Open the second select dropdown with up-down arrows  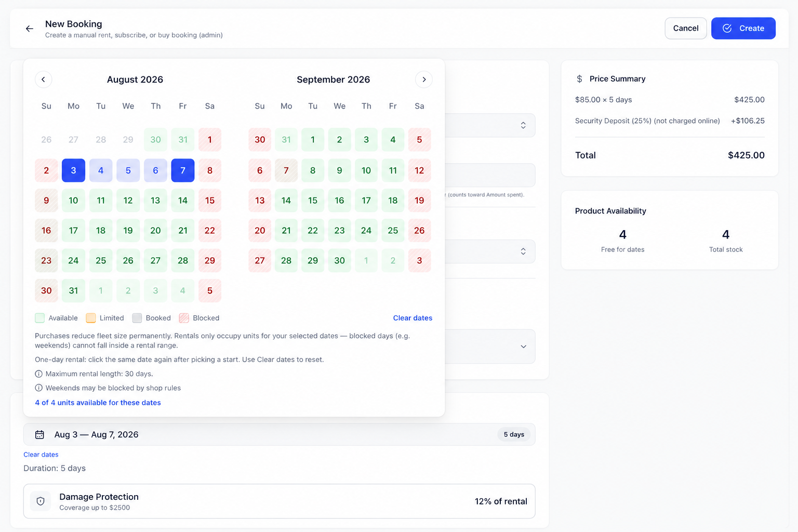point(523,251)
